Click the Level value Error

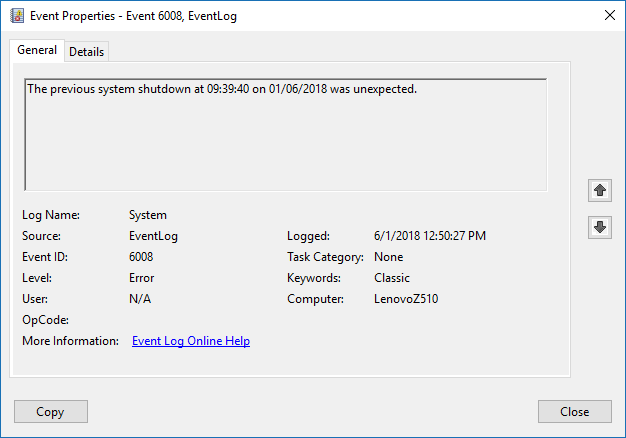click(x=141, y=278)
